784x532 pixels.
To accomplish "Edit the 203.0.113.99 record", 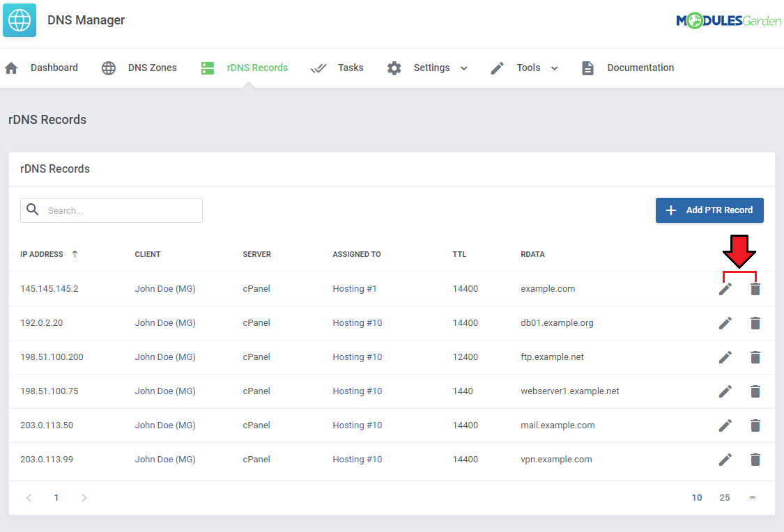I will pos(725,460).
